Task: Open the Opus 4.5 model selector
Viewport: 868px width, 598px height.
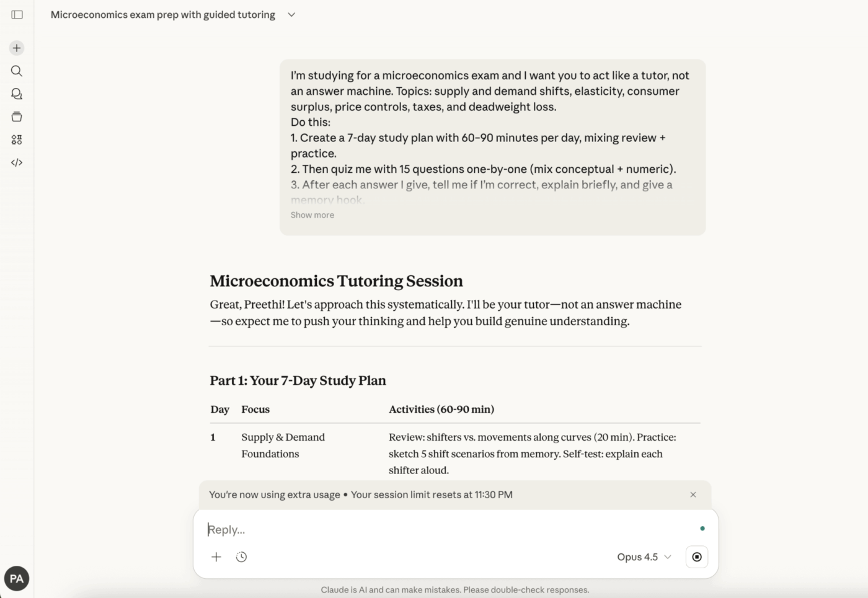Action: point(644,556)
